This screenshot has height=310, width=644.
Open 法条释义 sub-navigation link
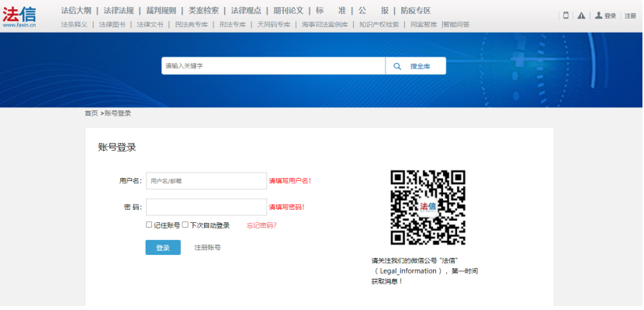click(x=74, y=25)
